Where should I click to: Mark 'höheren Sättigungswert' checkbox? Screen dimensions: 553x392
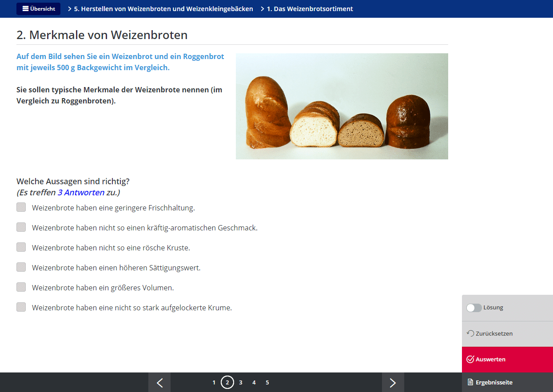21,267
